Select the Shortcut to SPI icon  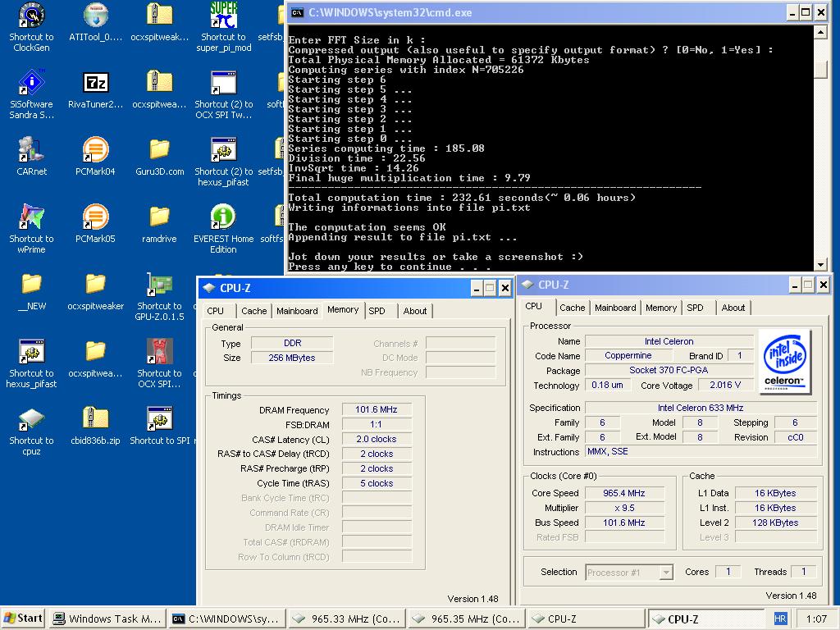pyautogui.click(x=159, y=419)
